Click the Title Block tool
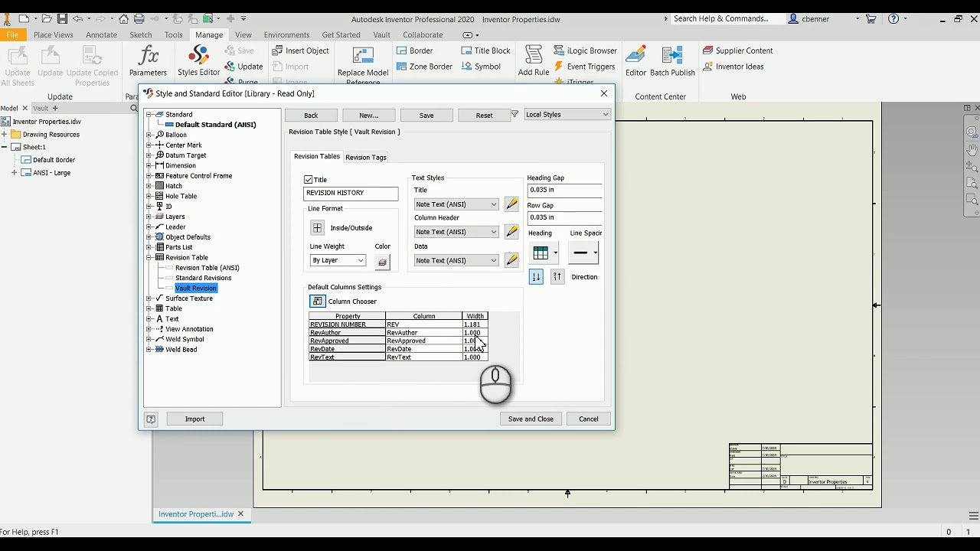Viewport: 980px width, 551px height. [486, 51]
